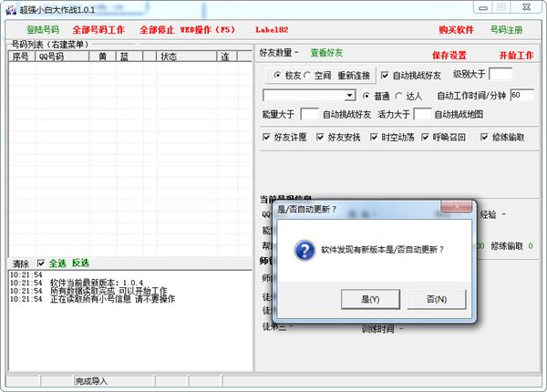The image size is (547, 392).
Task: Click 重新连接 button
Action: tap(354, 76)
